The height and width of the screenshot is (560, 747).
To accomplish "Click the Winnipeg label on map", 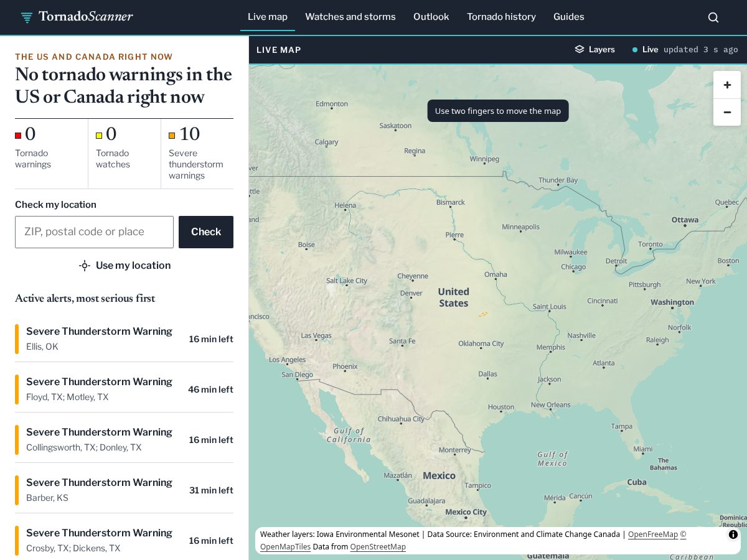I will point(484,159).
